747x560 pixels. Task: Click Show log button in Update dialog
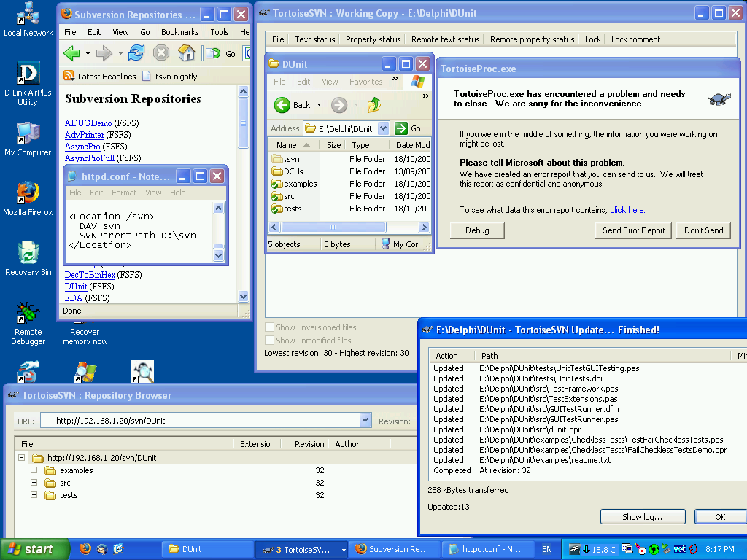tap(642, 517)
